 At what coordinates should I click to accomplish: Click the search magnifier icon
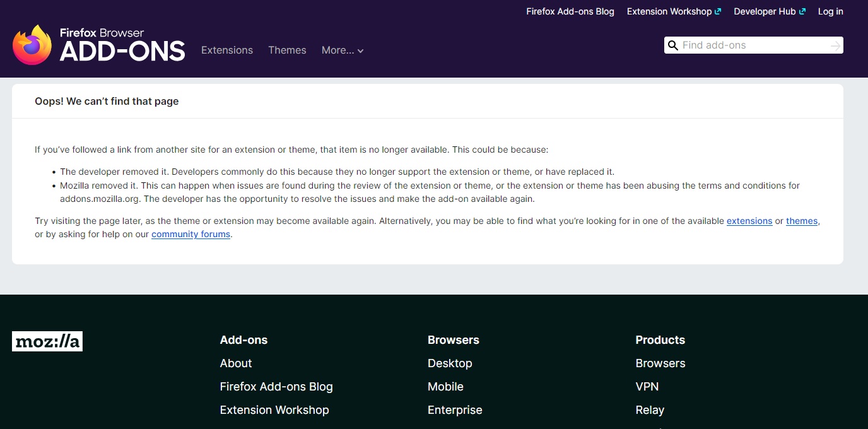pos(673,45)
